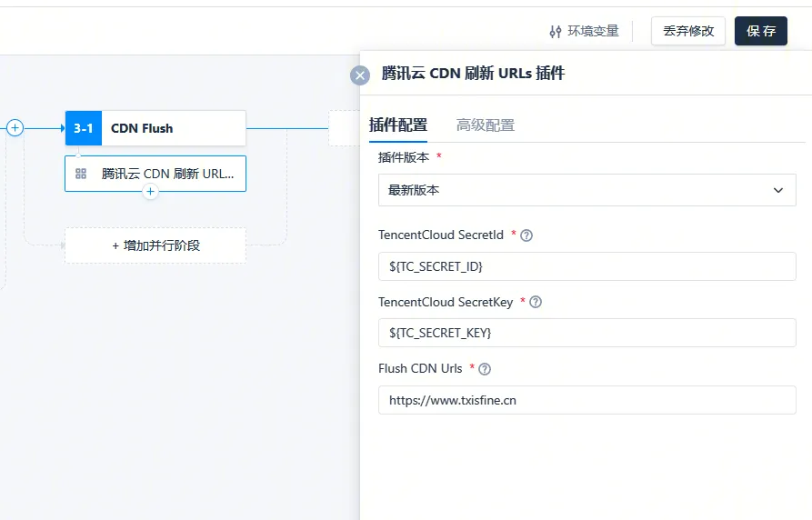Viewport: 812px width, 520px height.
Task: Open the 环境变量 environment variables settings
Action: point(584,31)
